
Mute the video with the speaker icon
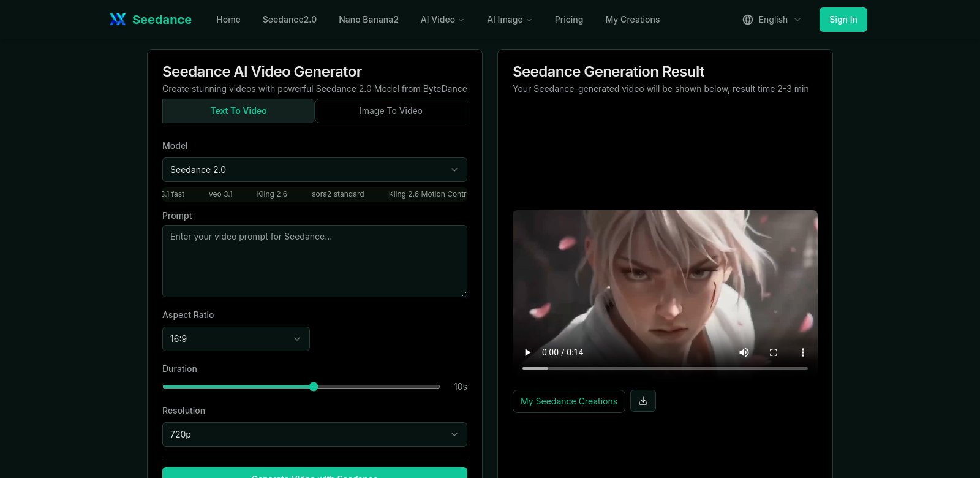tap(744, 352)
